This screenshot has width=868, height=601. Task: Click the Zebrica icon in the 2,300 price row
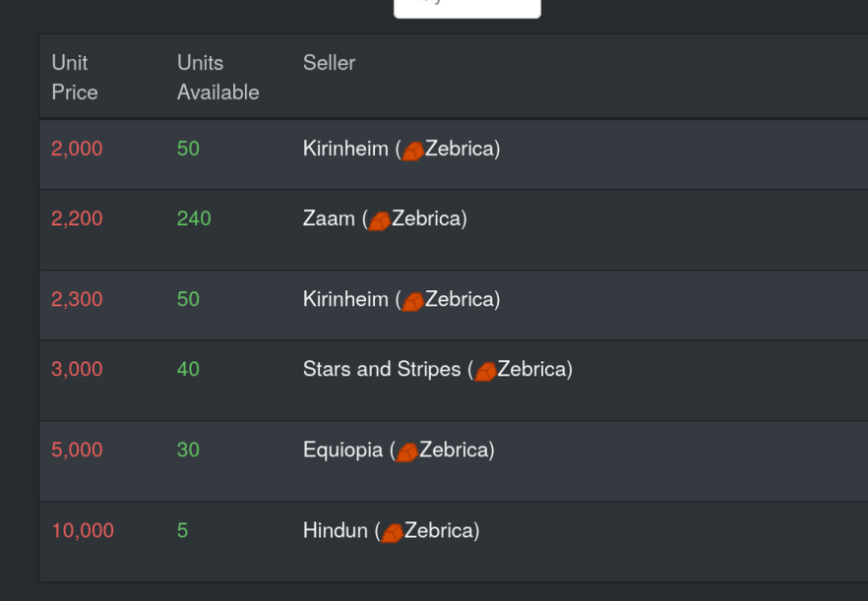(413, 302)
